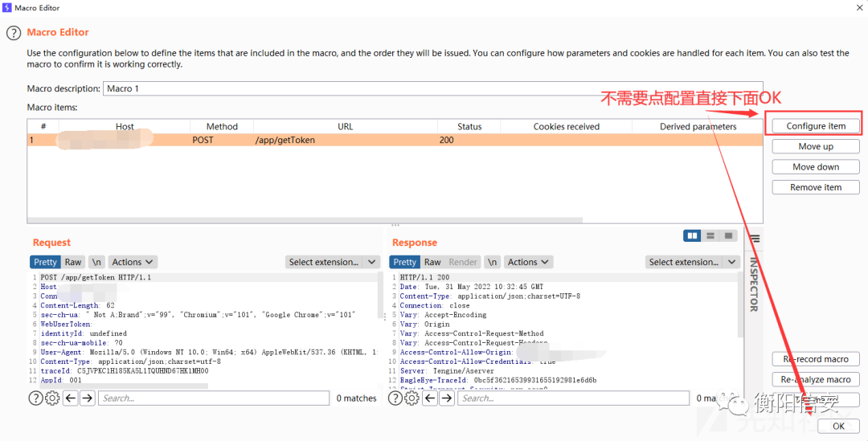The width and height of the screenshot is (868, 441).
Task: Switch to side-by-side layout view
Action: [692, 235]
